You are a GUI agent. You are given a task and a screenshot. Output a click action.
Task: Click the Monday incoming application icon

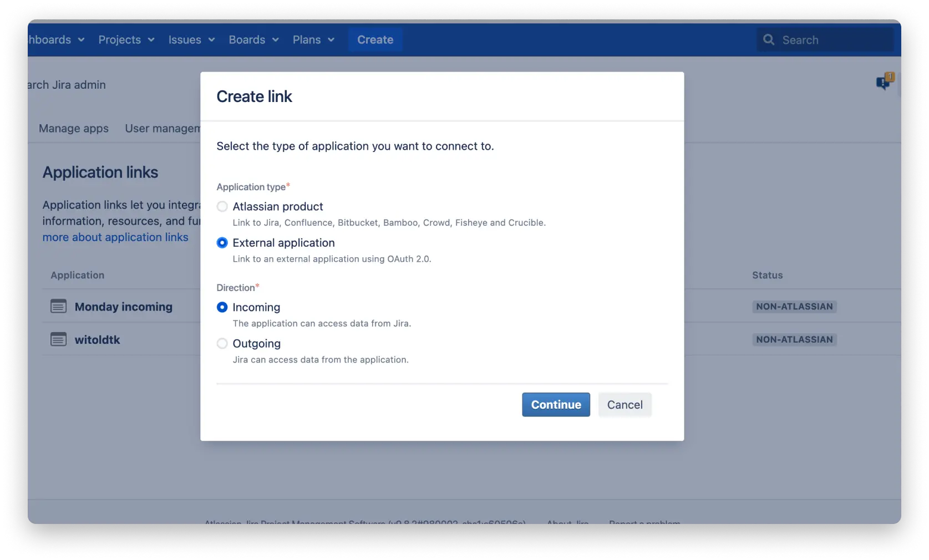(x=58, y=306)
